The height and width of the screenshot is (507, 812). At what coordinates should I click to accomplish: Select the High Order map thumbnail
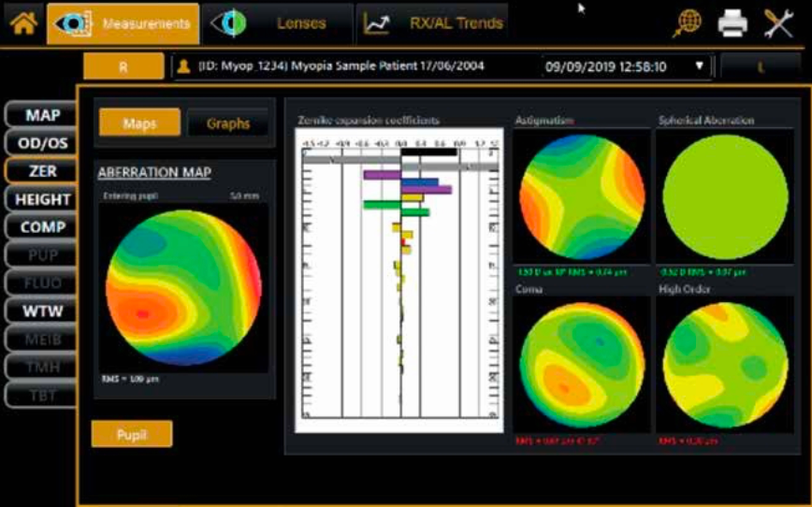[725, 365]
